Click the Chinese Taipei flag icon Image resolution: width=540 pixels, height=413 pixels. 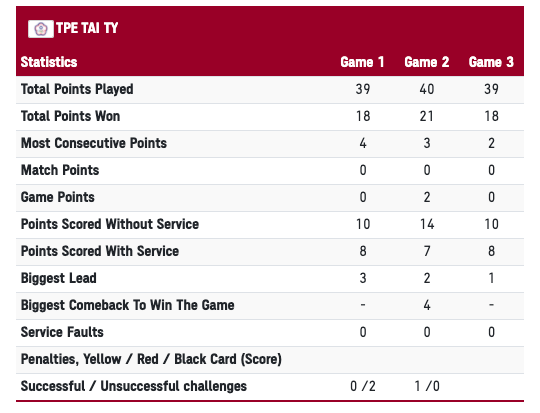click(x=41, y=29)
